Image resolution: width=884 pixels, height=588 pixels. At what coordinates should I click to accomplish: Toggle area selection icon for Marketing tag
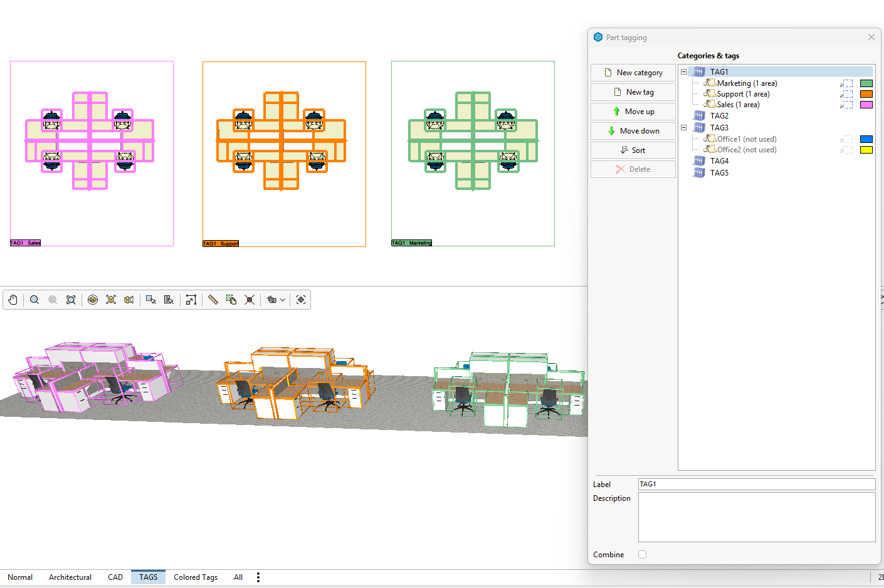click(847, 83)
